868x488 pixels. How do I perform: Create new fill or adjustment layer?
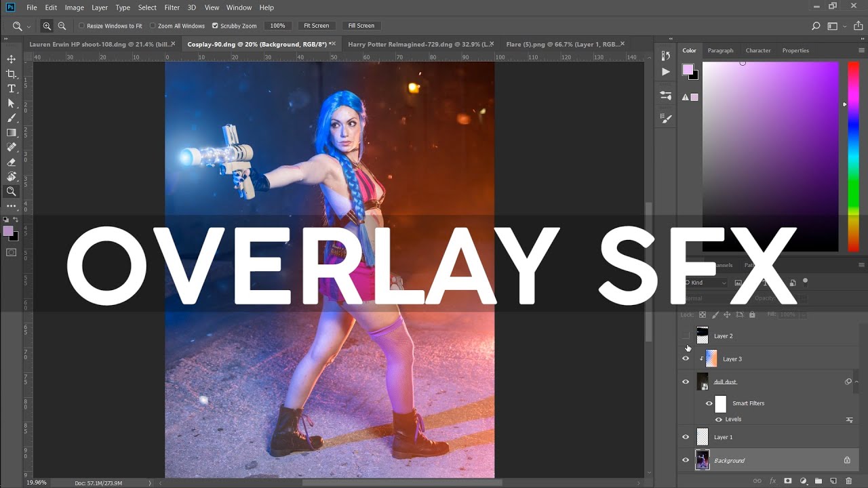803,481
